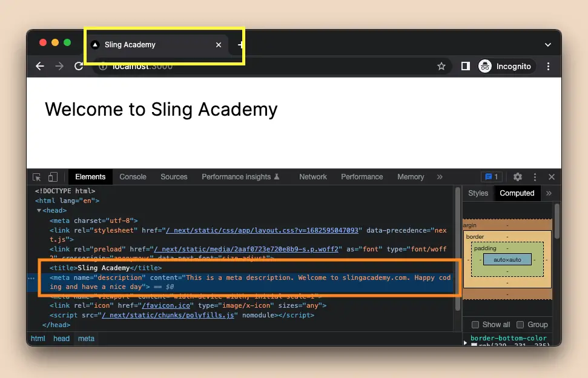The height and width of the screenshot is (378, 588).
Task: Open the tab search chevron
Action: [x=548, y=45]
